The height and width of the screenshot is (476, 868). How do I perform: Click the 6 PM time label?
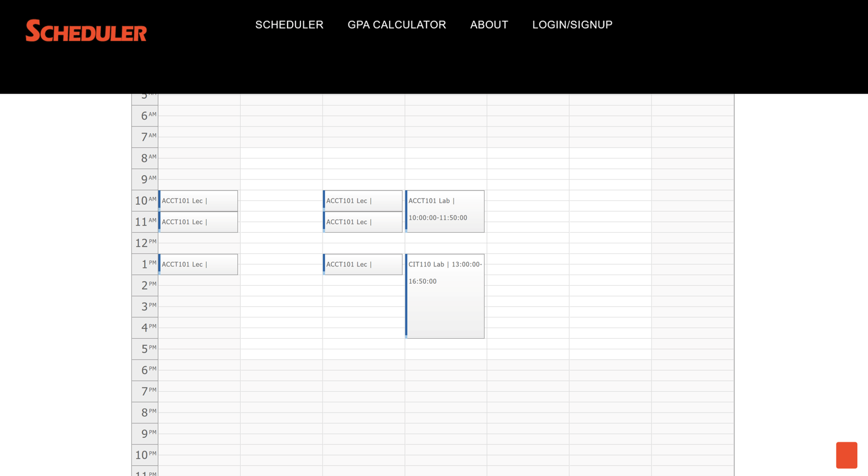pyautogui.click(x=145, y=370)
